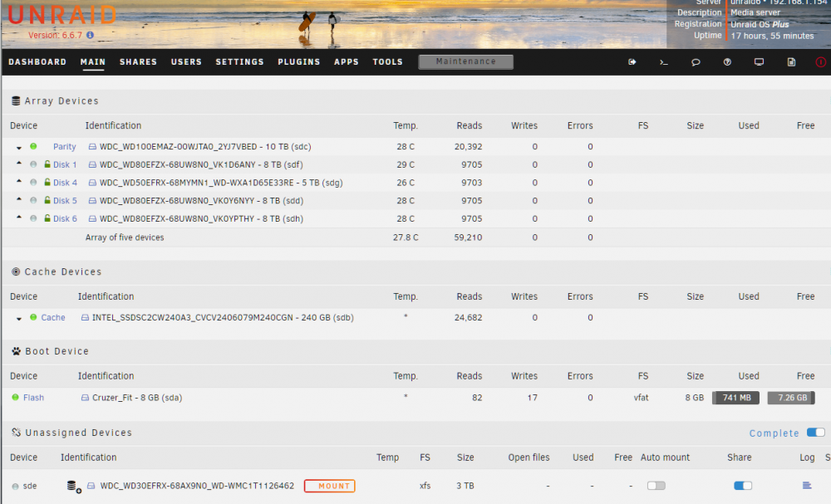Open the Parity device link

click(65, 147)
